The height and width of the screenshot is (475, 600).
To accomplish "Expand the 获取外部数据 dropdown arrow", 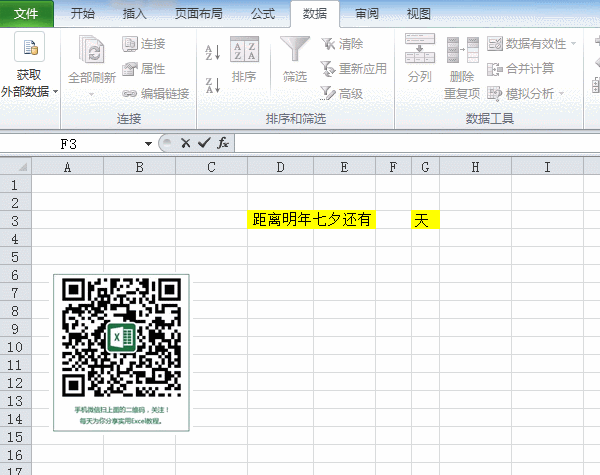I will click(x=55, y=91).
